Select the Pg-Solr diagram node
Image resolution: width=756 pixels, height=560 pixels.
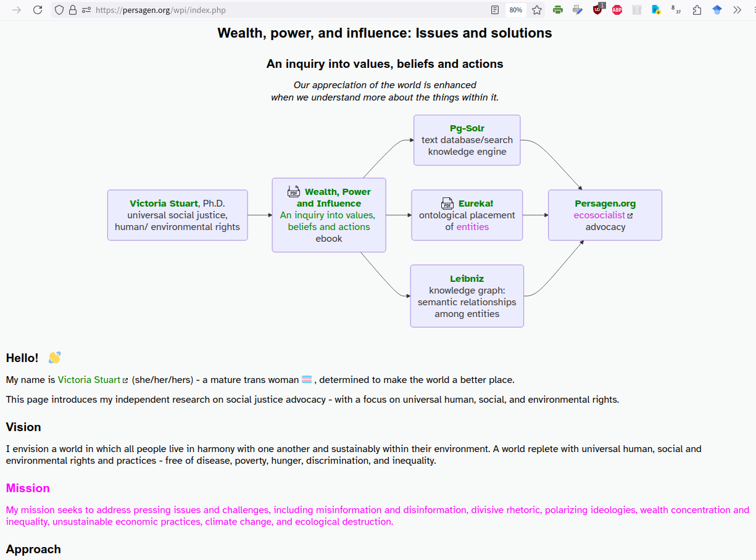coord(467,140)
